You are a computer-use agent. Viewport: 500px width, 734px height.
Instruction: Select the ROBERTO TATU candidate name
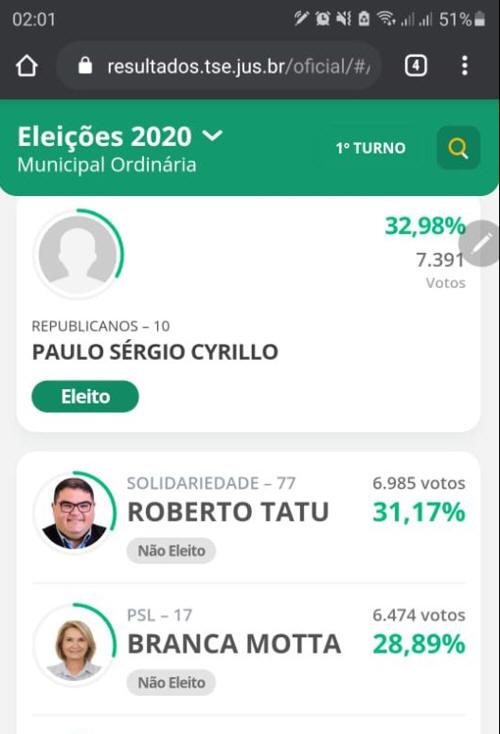pyautogui.click(x=228, y=512)
